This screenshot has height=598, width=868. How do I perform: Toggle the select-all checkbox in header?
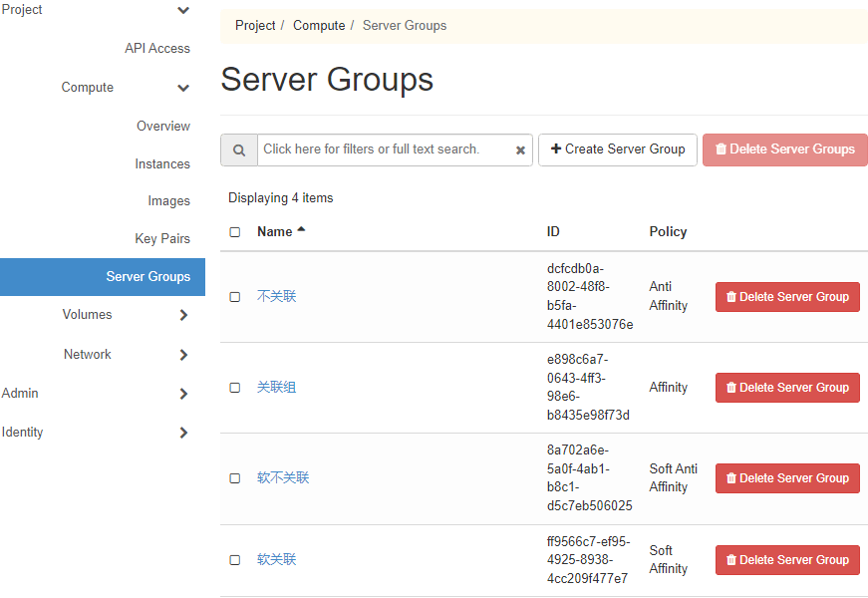point(235,232)
